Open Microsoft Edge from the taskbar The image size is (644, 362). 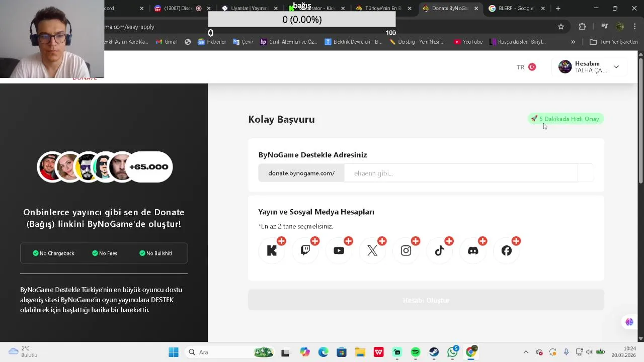(x=323, y=352)
